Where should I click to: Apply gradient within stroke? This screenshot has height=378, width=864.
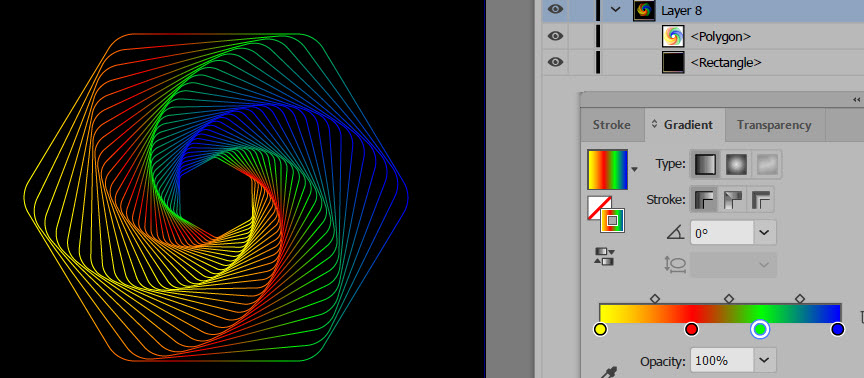point(703,199)
